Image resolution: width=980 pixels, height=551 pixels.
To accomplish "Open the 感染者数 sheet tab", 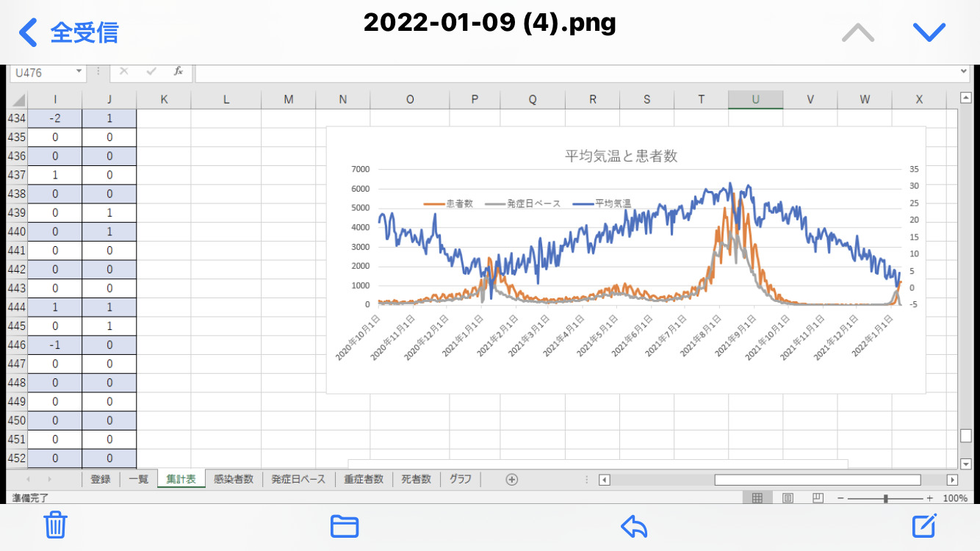I will click(234, 479).
